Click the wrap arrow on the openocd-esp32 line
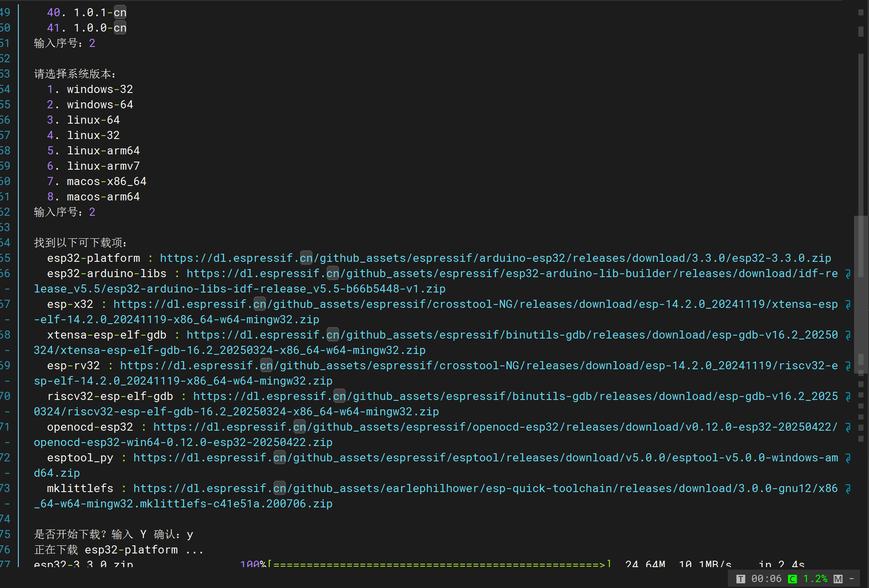 (848, 427)
